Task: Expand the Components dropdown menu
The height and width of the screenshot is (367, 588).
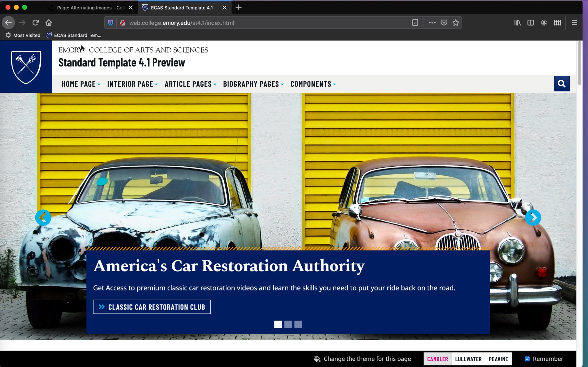Action: pyautogui.click(x=313, y=84)
